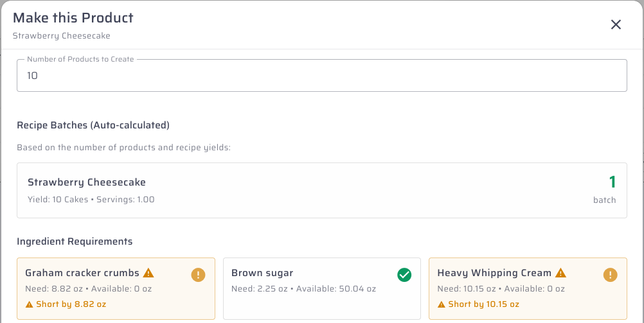Click the Number of Products to Create field
The width and height of the screenshot is (644, 323).
(x=321, y=76)
